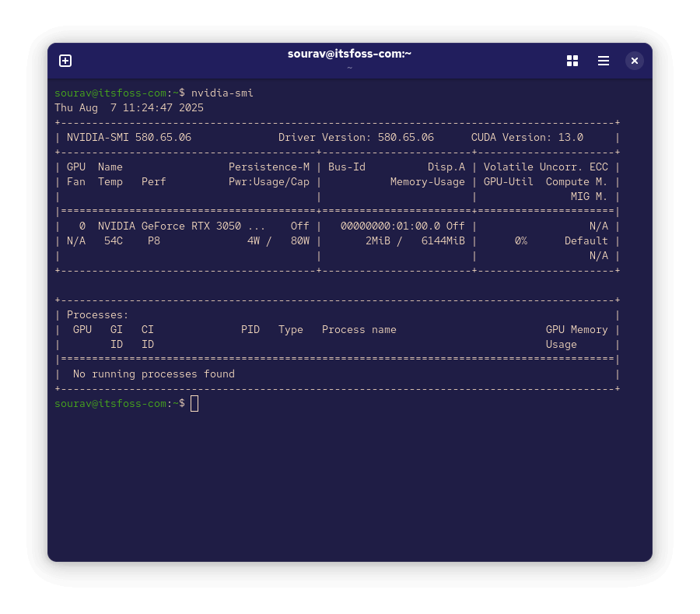Image resolution: width=700 pixels, height=614 pixels.
Task: Click the No running processes found message
Action: (154, 374)
